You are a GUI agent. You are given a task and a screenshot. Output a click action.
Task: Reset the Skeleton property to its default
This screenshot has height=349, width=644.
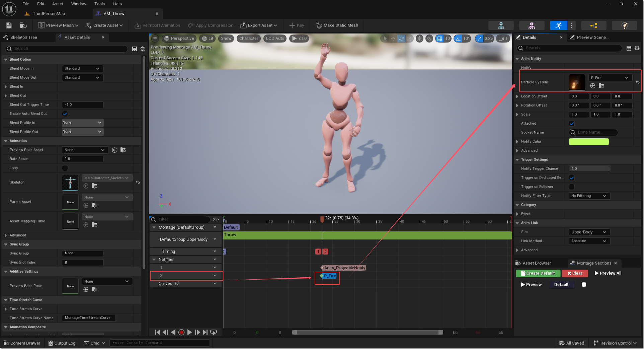(138, 182)
